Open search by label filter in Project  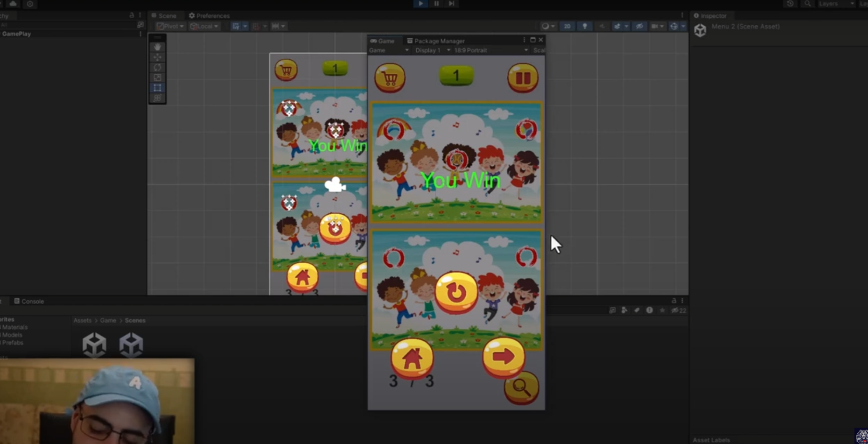click(637, 310)
